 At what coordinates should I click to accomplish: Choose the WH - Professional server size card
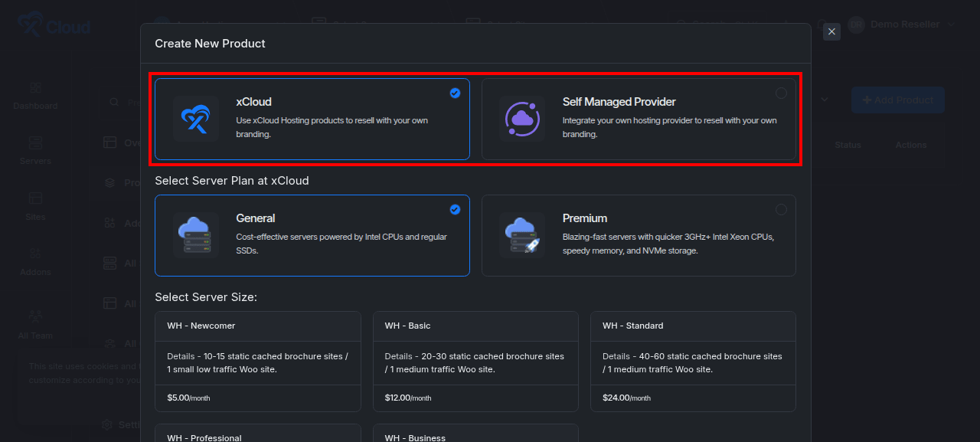pyautogui.click(x=258, y=434)
